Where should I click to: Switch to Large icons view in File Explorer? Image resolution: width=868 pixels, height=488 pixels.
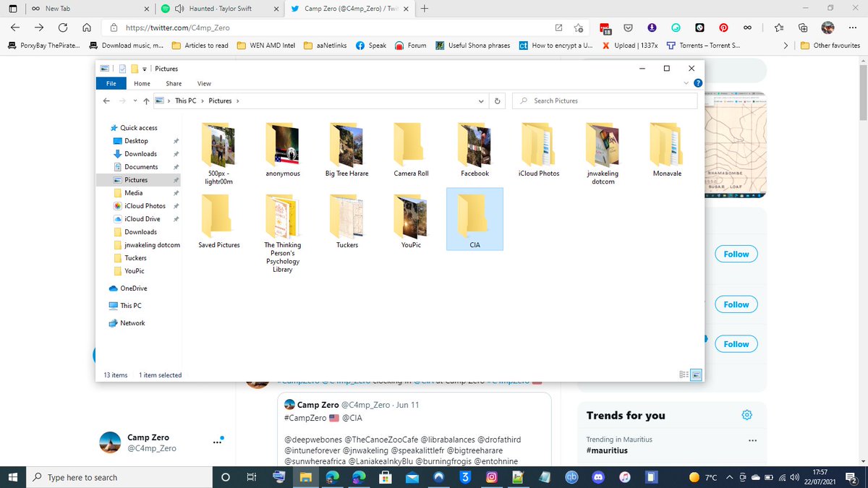tap(695, 374)
